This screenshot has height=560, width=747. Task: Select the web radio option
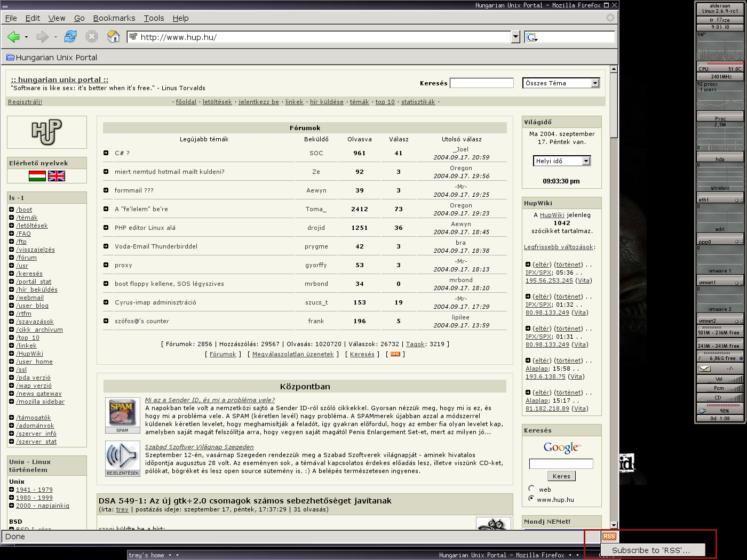click(x=531, y=488)
